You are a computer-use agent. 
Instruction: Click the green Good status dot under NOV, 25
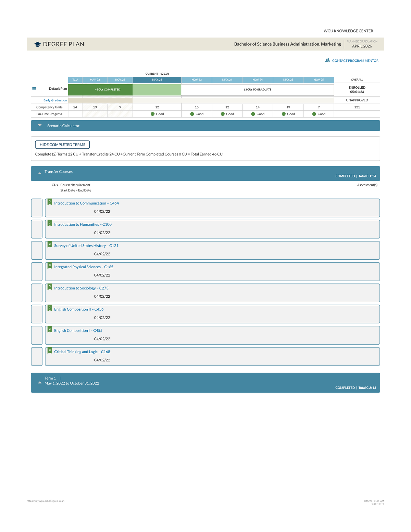(x=314, y=114)
